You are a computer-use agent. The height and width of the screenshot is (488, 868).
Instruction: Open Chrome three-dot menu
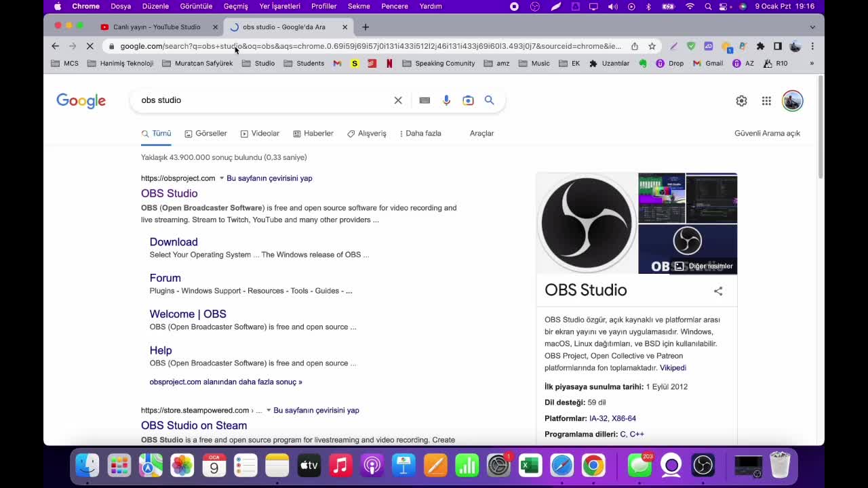pyautogui.click(x=812, y=46)
